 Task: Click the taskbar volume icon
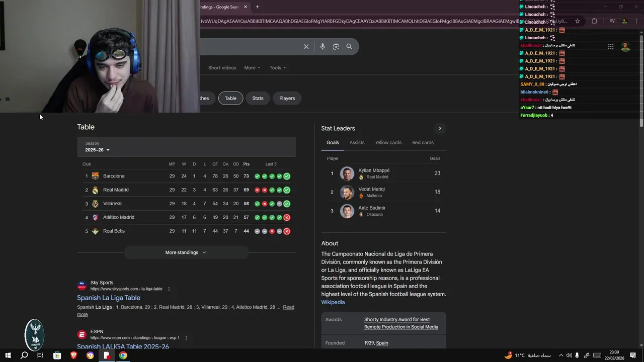tap(569, 355)
